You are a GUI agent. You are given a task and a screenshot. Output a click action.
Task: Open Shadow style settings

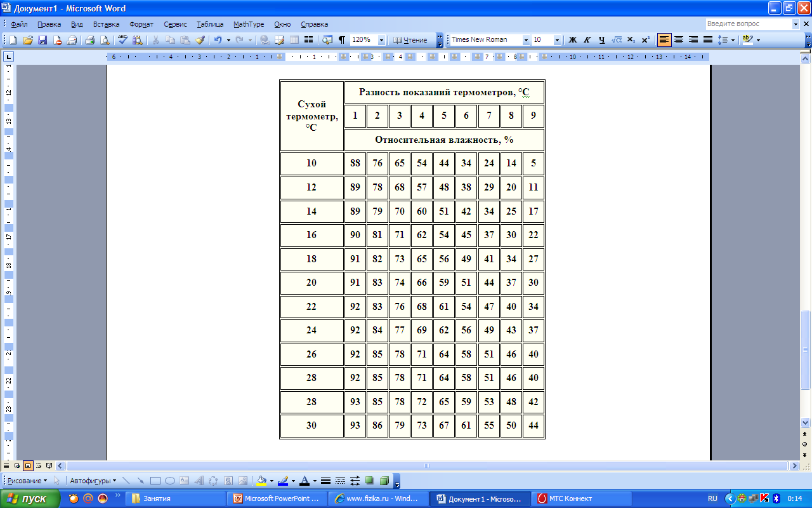click(x=369, y=481)
